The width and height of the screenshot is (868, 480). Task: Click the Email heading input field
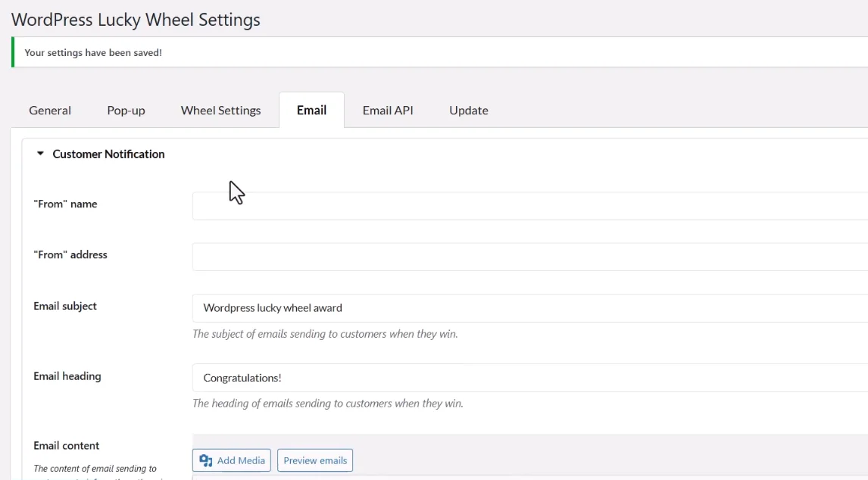pos(529,378)
